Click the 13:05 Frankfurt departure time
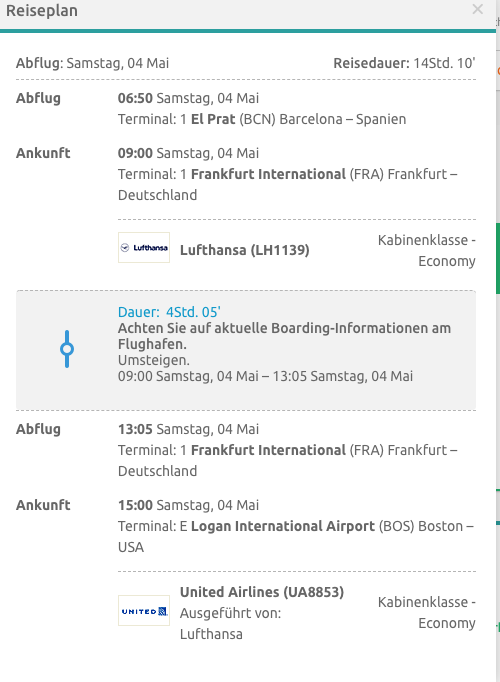 pos(135,429)
